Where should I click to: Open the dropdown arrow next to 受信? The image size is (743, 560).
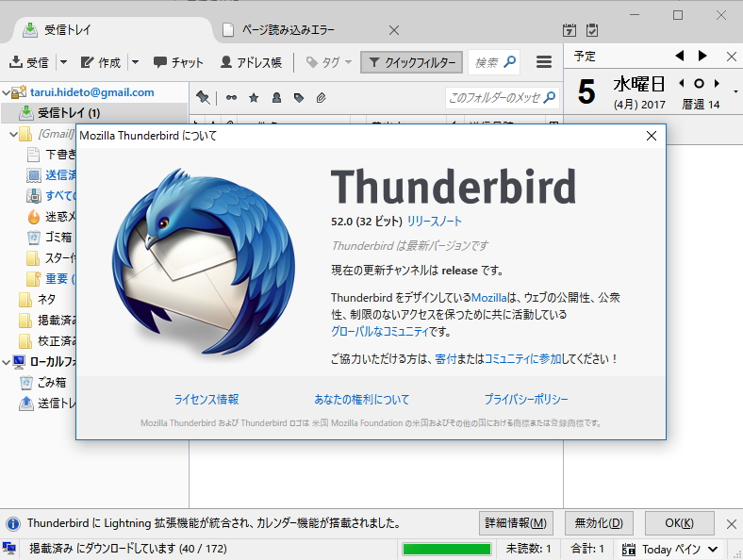[x=63, y=62]
